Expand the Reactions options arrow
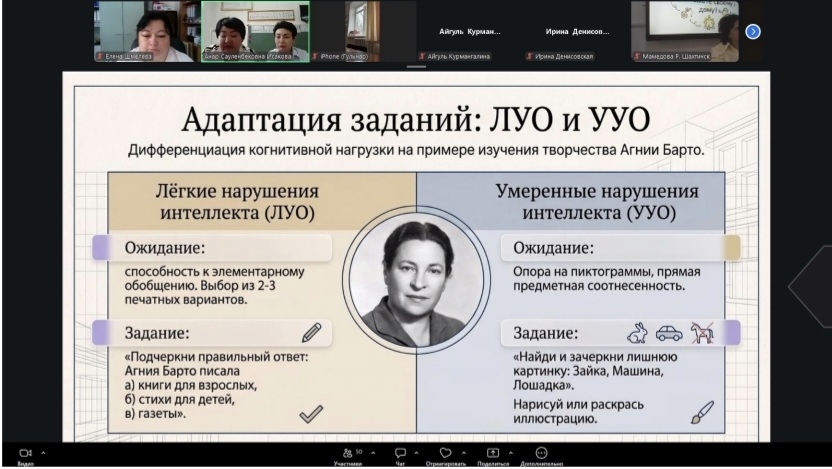 [x=463, y=453]
